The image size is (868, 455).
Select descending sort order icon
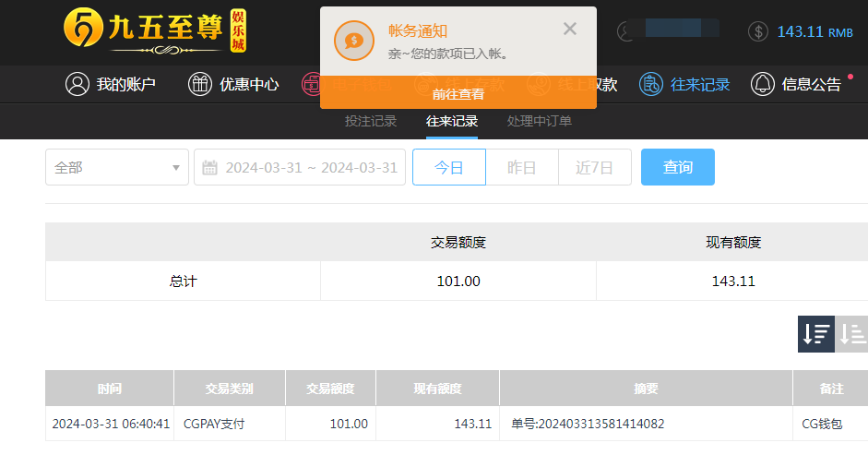pos(816,334)
